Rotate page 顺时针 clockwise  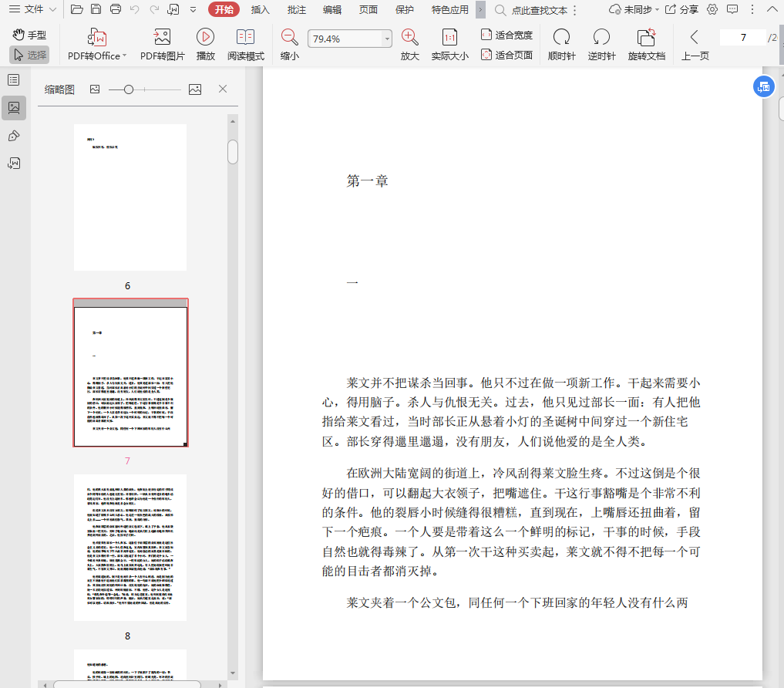point(561,45)
